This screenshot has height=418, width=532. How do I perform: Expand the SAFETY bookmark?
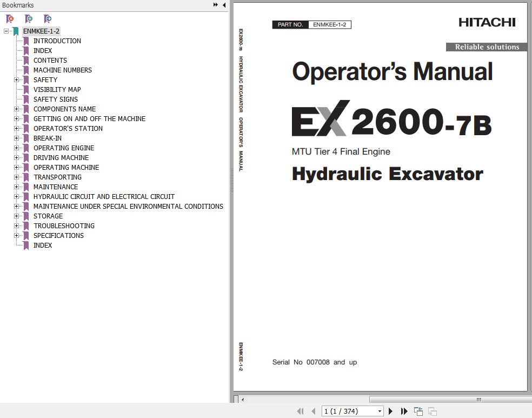pyautogui.click(x=16, y=79)
